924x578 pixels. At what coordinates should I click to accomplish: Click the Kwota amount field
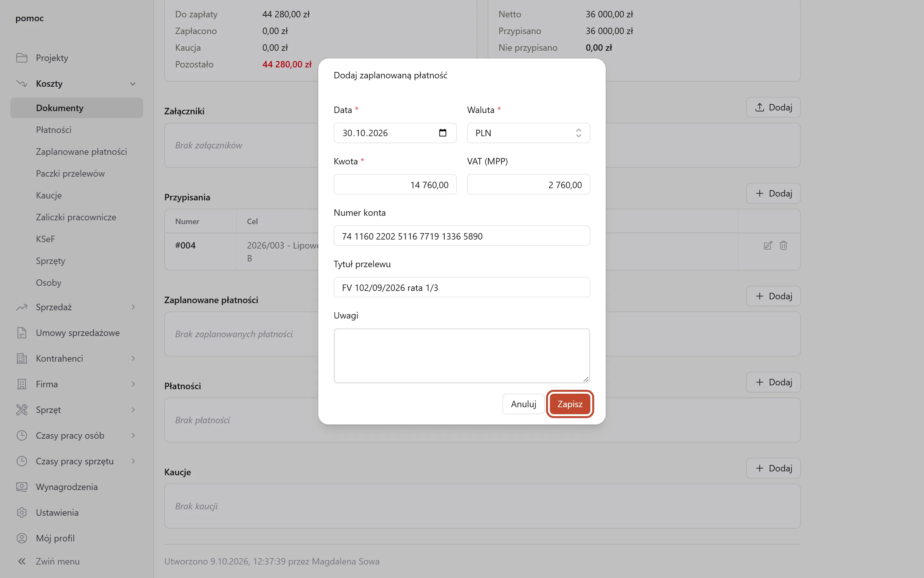click(x=395, y=185)
